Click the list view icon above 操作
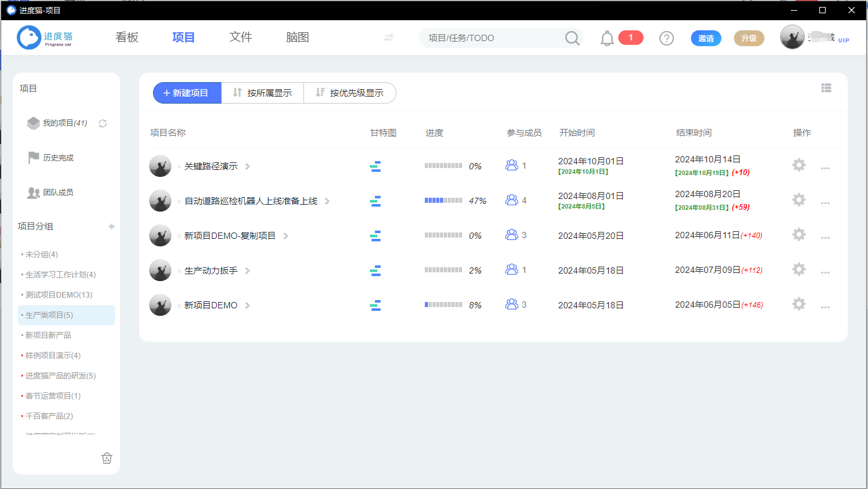 click(826, 88)
